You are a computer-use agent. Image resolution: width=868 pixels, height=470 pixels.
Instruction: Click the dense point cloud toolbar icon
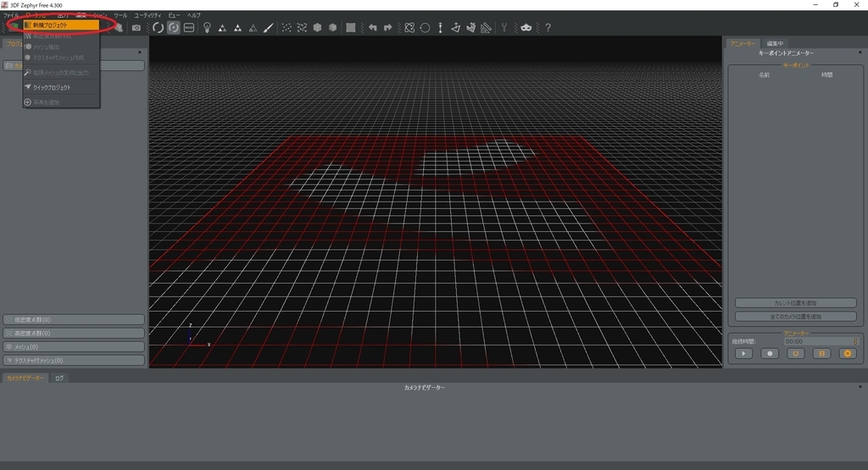pyautogui.click(x=302, y=28)
